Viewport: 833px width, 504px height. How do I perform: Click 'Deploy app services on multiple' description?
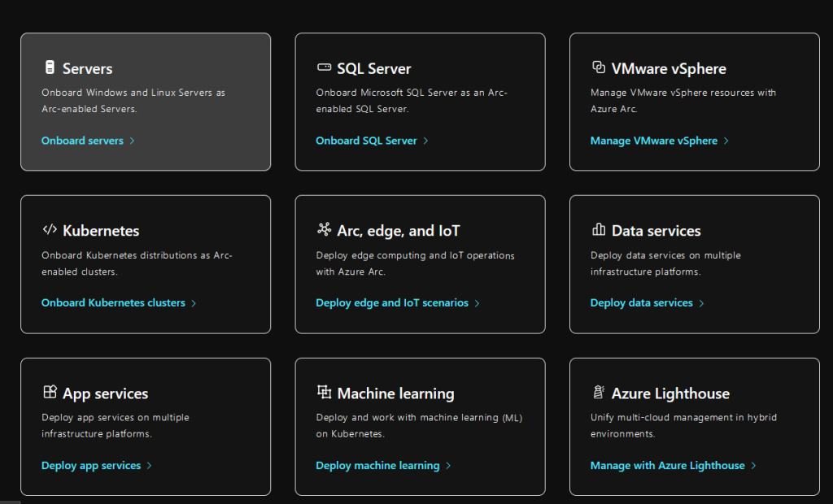point(116,425)
